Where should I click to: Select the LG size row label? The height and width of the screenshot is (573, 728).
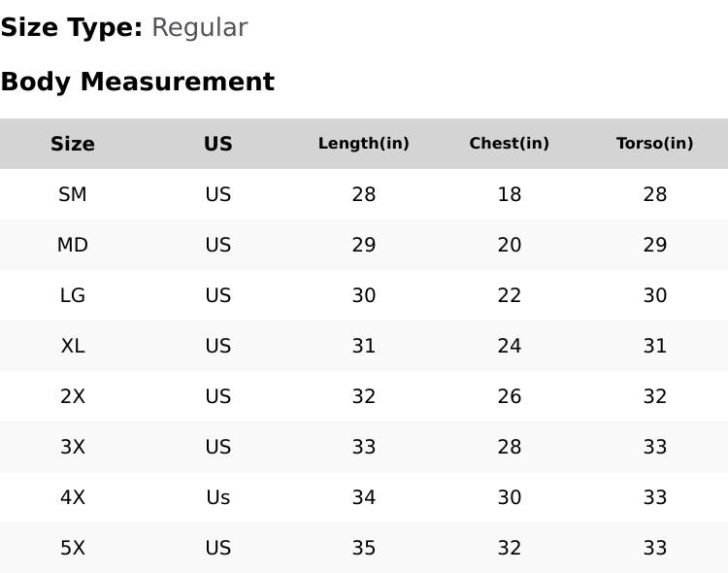tap(73, 295)
